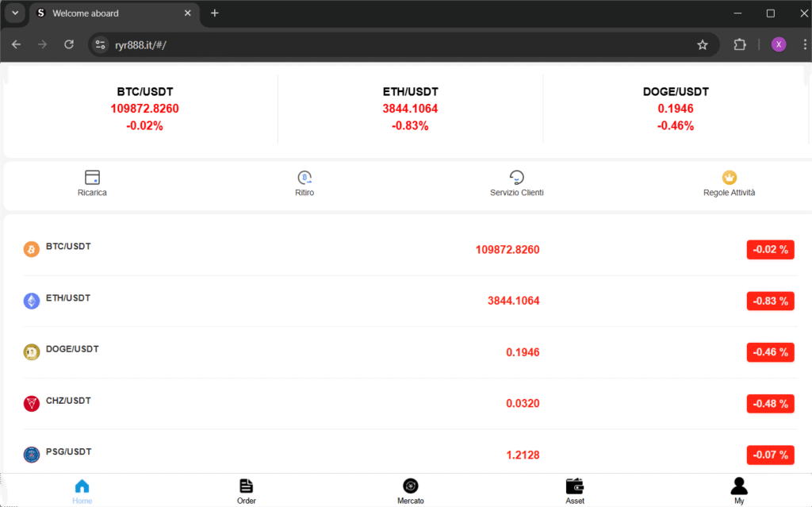The height and width of the screenshot is (507, 812).
Task: Click the Bitcoin coin icon
Action: (31, 249)
